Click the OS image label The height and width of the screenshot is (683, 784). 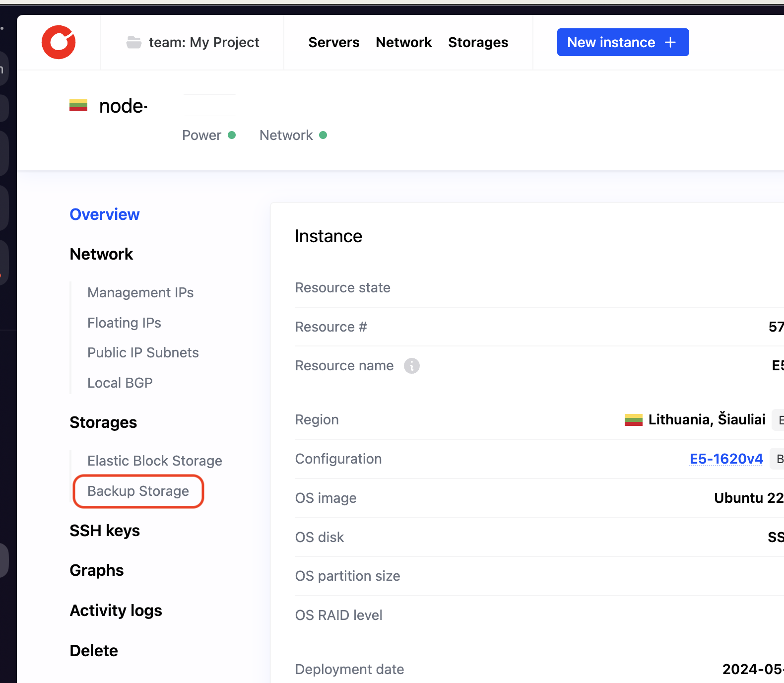(326, 498)
